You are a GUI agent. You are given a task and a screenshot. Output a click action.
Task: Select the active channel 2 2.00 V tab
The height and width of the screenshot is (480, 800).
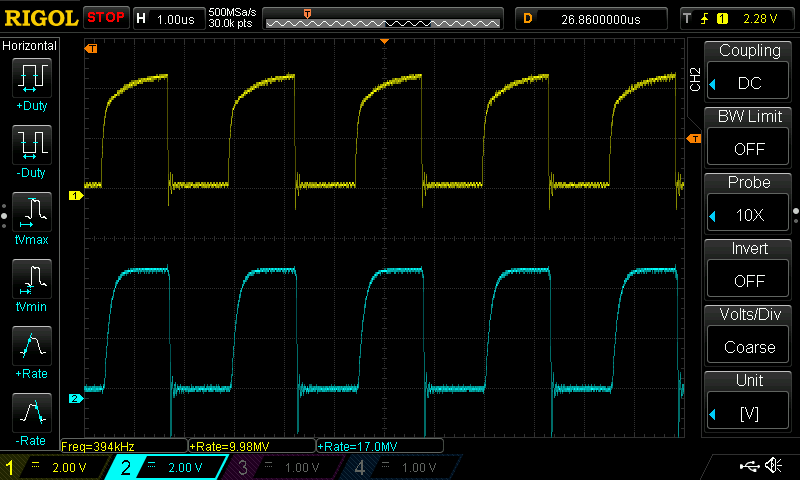click(166, 467)
